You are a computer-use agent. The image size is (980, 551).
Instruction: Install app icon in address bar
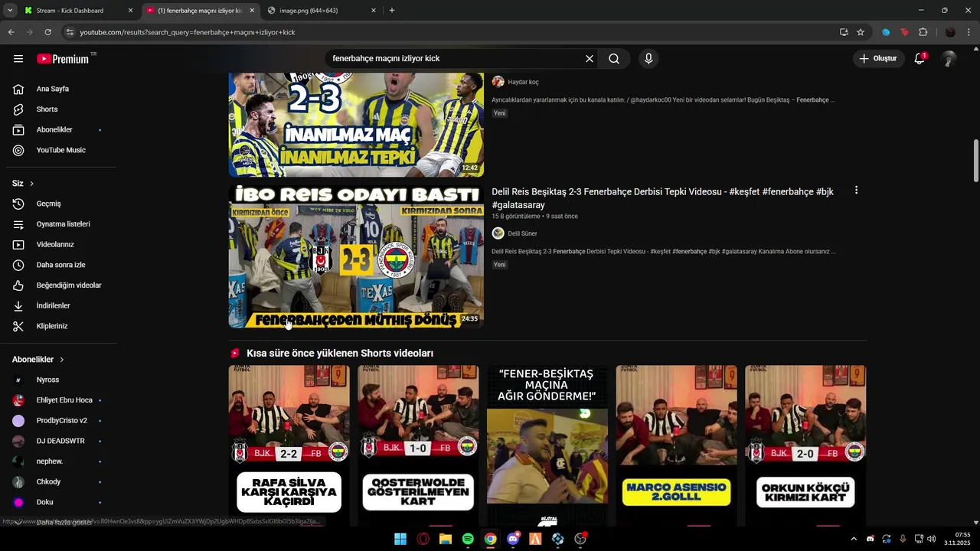click(x=844, y=32)
